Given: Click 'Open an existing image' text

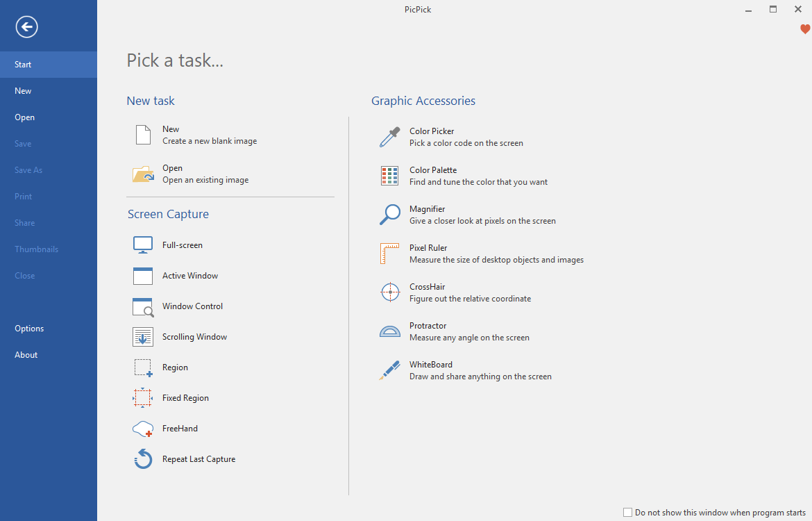Looking at the screenshot, I should click(x=205, y=180).
